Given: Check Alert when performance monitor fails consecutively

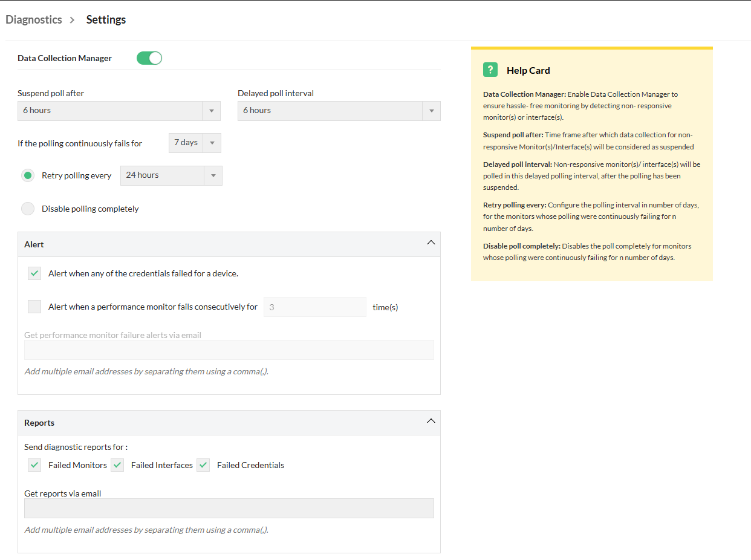Looking at the screenshot, I should [34, 307].
